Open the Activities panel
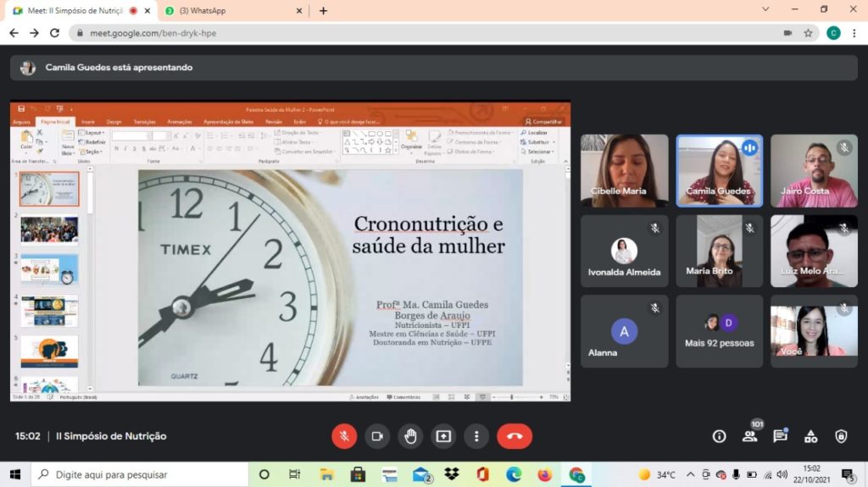 (x=810, y=436)
